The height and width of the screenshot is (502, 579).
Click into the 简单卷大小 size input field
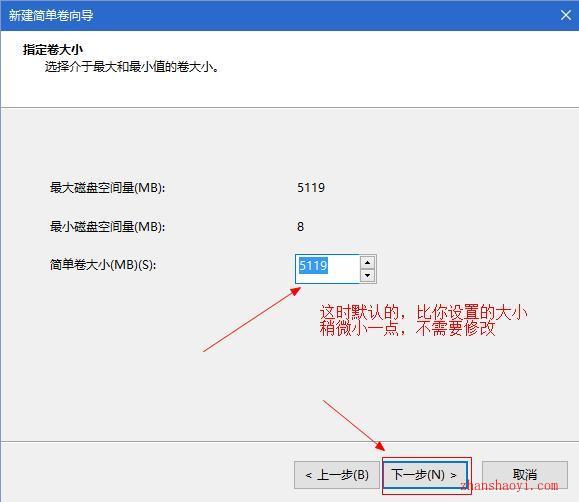[x=328, y=269]
